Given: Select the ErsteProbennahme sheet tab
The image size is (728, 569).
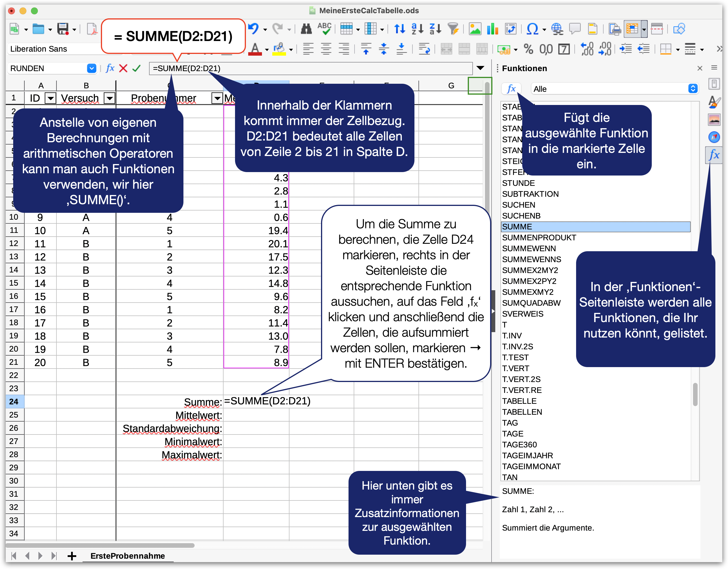Looking at the screenshot, I should coord(128,556).
